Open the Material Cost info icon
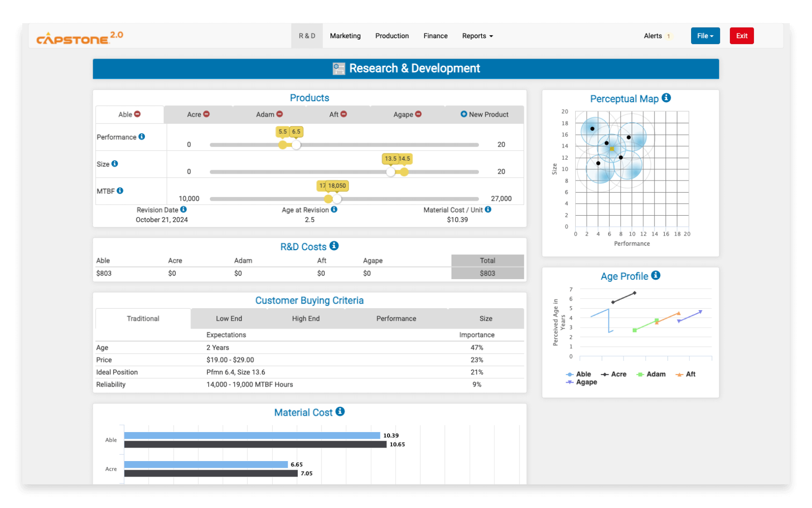812x508 pixels. 340,412
